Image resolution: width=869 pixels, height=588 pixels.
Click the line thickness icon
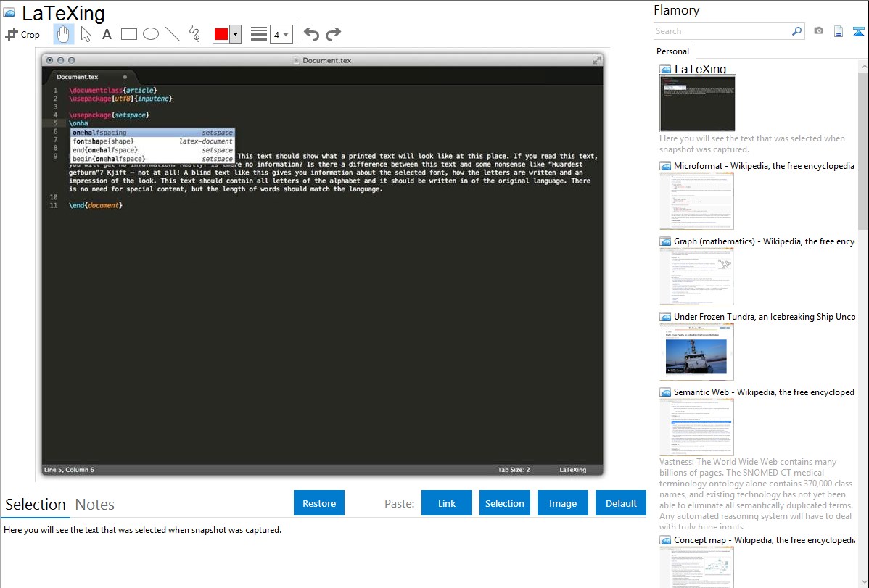[259, 34]
